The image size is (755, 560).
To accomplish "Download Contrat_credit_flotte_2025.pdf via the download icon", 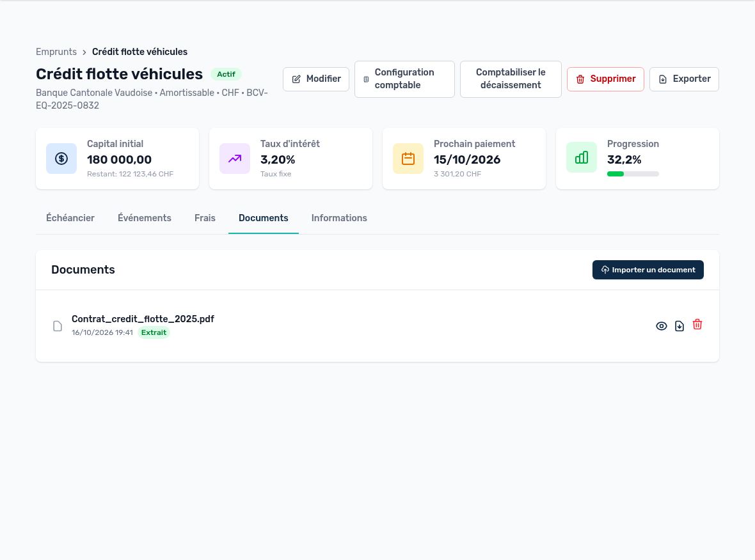I will pyautogui.click(x=679, y=326).
